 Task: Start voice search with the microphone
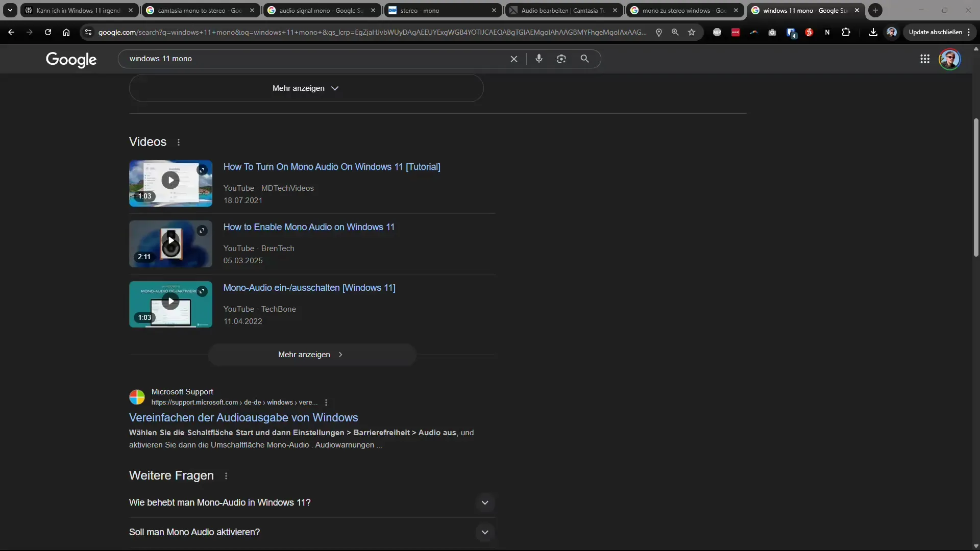coord(539,59)
